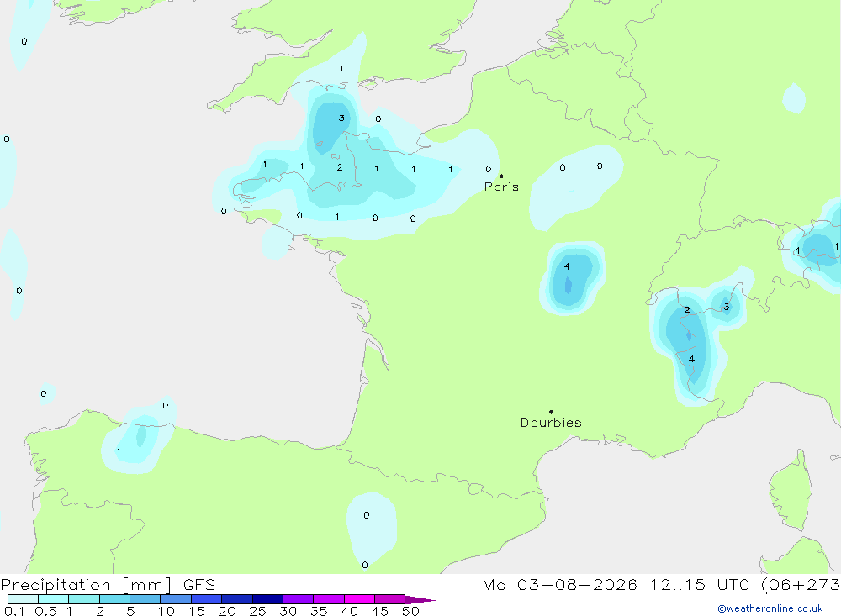Click the legend label 50
Image resolution: width=841 pixels, height=616 pixels.
pyautogui.click(x=410, y=611)
